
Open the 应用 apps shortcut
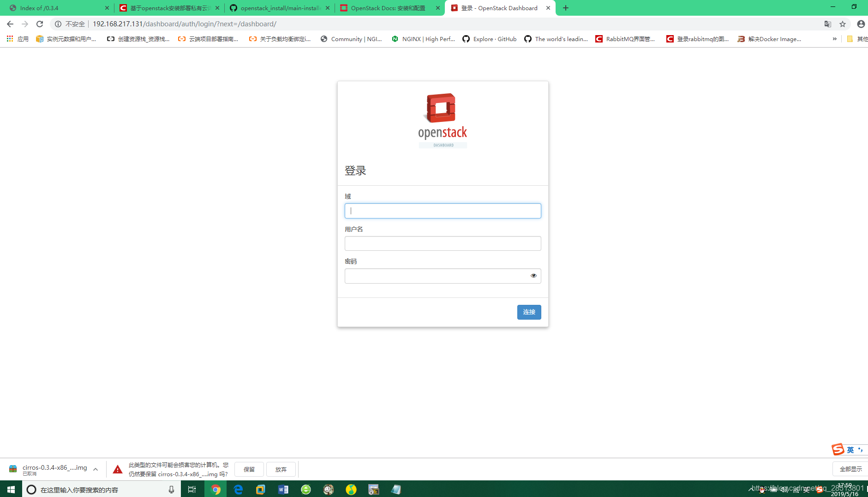click(x=18, y=39)
